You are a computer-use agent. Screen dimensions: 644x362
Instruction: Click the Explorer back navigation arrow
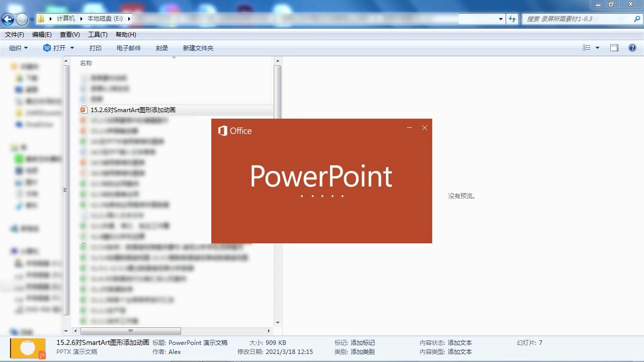[x=8, y=19]
